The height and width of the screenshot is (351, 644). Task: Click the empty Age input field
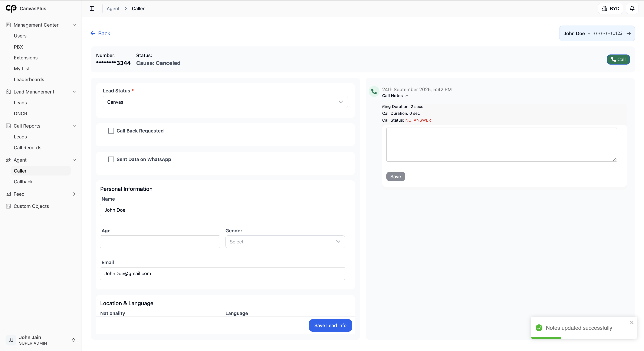[x=160, y=242]
